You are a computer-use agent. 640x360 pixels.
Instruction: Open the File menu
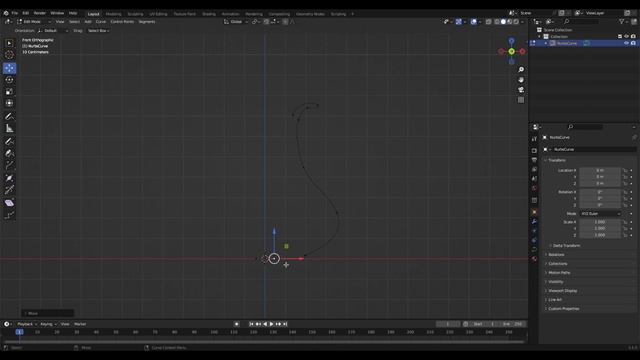click(x=15, y=13)
